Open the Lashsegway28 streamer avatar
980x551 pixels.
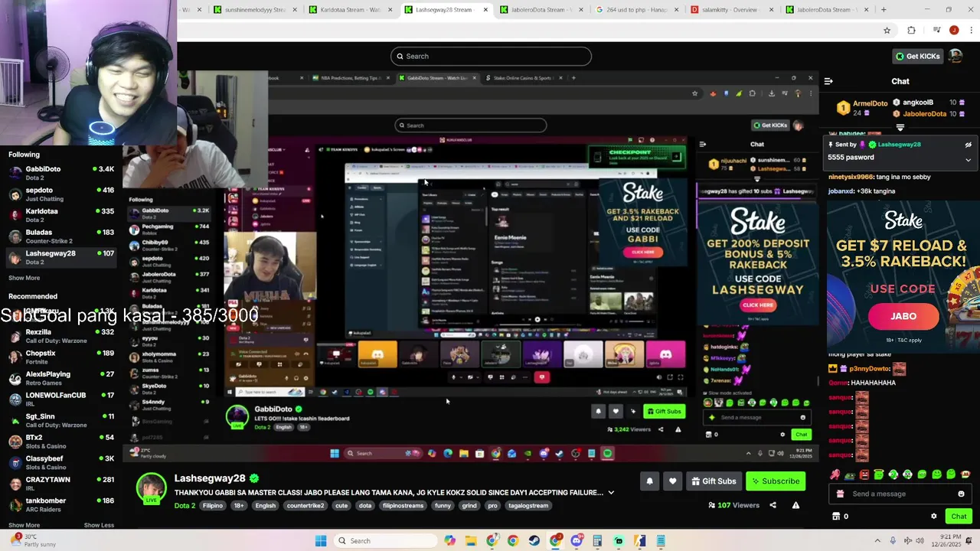coord(151,488)
